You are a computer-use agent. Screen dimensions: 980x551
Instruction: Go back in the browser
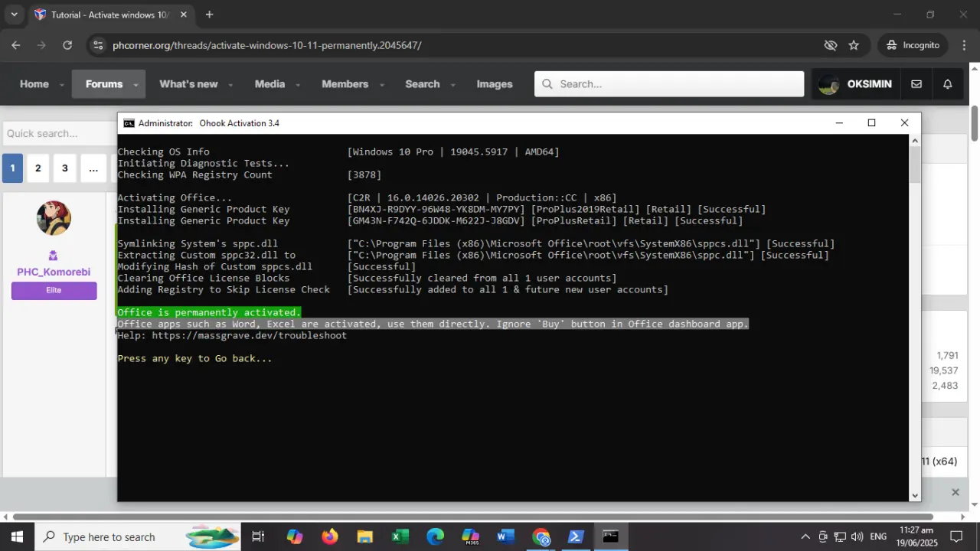[x=15, y=45]
